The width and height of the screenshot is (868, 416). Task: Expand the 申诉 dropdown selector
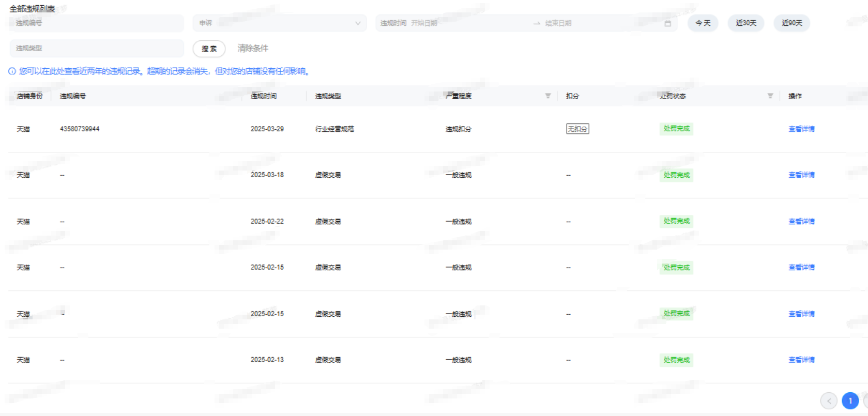[279, 23]
